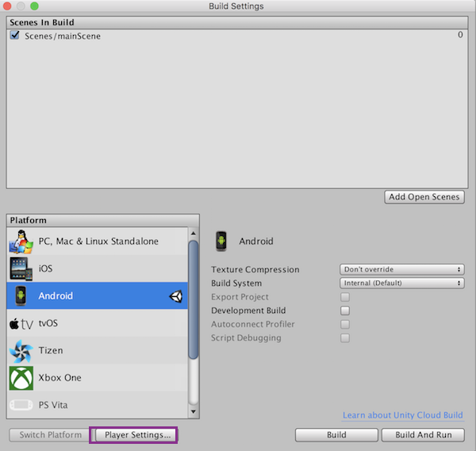Click the Build button

click(336, 435)
